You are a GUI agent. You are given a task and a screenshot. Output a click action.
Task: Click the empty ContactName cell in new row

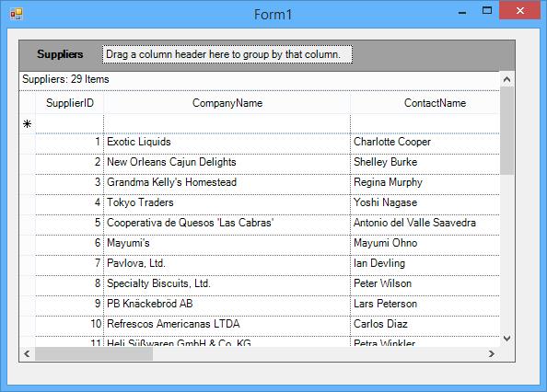[425, 123]
